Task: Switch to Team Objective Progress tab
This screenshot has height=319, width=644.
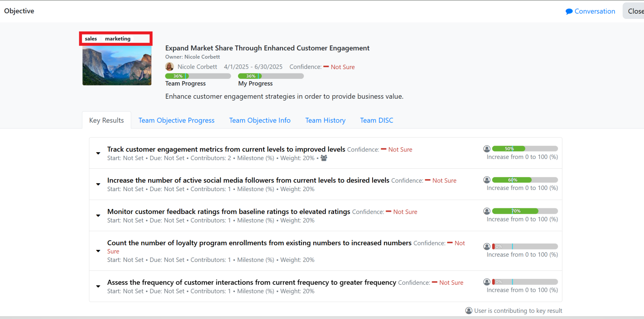Action: pos(177,120)
